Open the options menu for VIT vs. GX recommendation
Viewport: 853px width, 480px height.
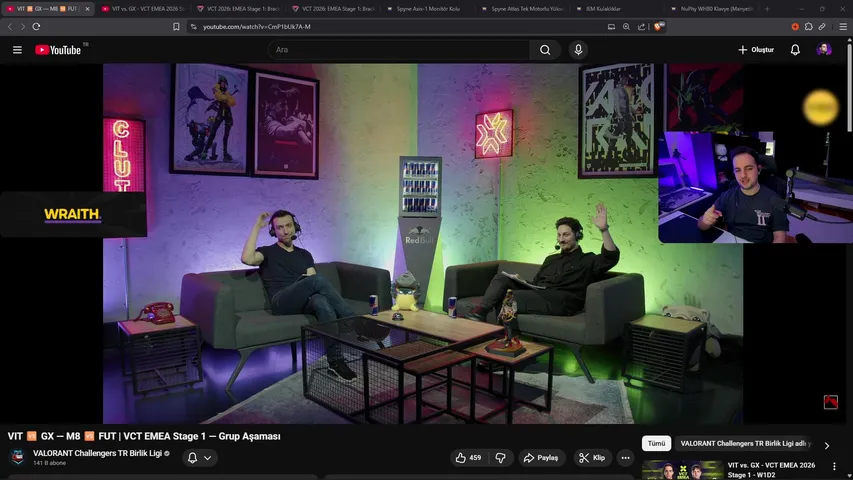(x=834, y=466)
